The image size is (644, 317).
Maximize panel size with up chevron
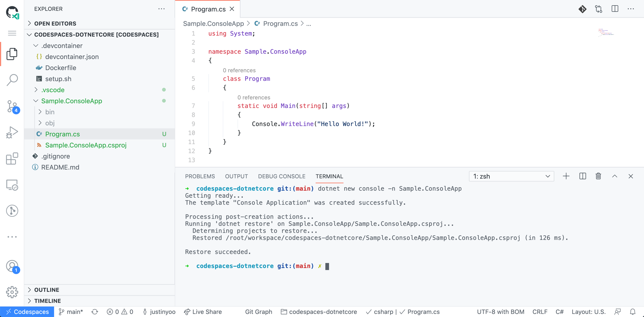(x=614, y=176)
